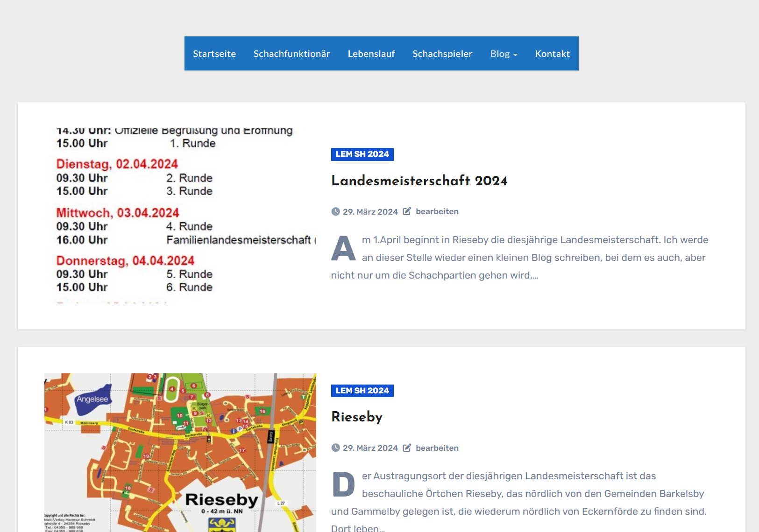The height and width of the screenshot is (532, 759).
Task: Click the caret arrow beside Blog
Action: 515,55
